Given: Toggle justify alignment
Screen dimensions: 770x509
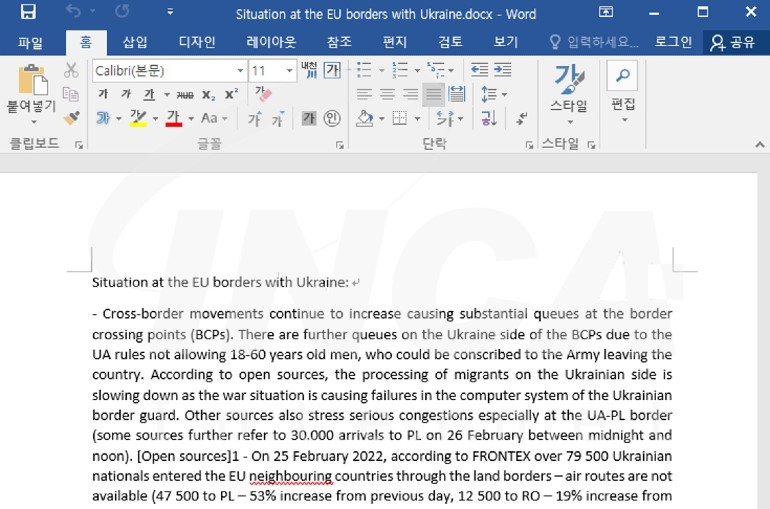Looking at the screenshot, I should (x=433, y=94).
